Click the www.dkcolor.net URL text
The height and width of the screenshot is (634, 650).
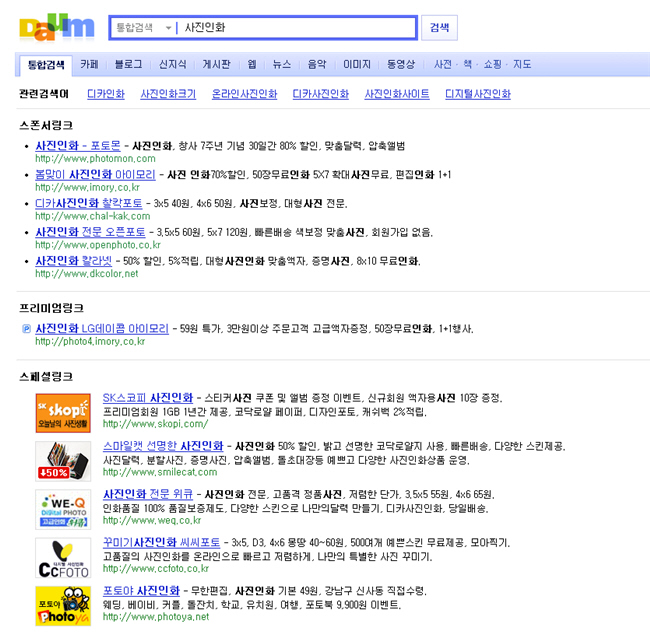[86, 274]
